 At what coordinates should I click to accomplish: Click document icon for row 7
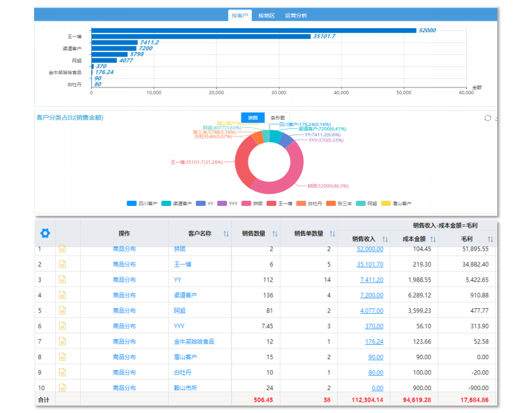[62, 342]
